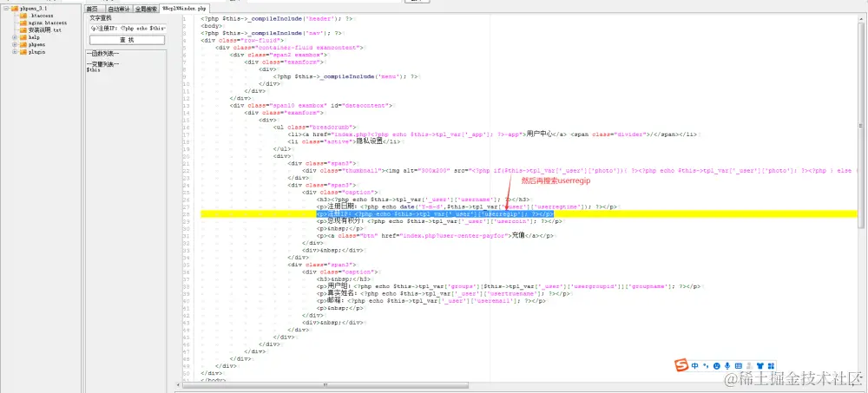
Task: Toggle Chinese/English mode on Sogou toolbar
Action: tap(695, 366)
